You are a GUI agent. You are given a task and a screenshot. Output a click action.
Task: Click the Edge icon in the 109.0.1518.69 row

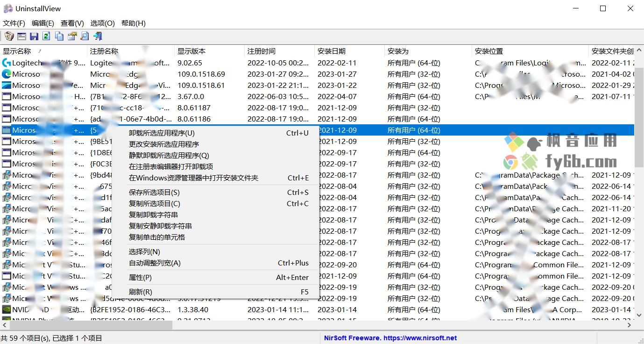coord(7,74)
